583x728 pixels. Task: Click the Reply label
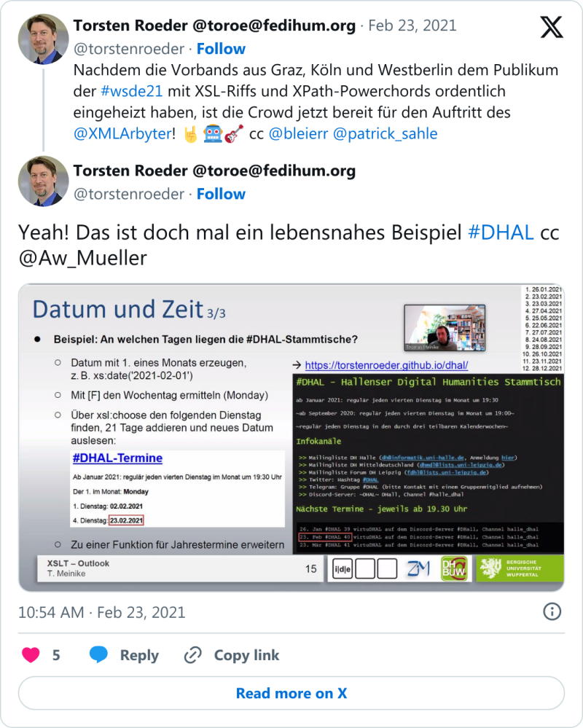click(x=139, y=655)
